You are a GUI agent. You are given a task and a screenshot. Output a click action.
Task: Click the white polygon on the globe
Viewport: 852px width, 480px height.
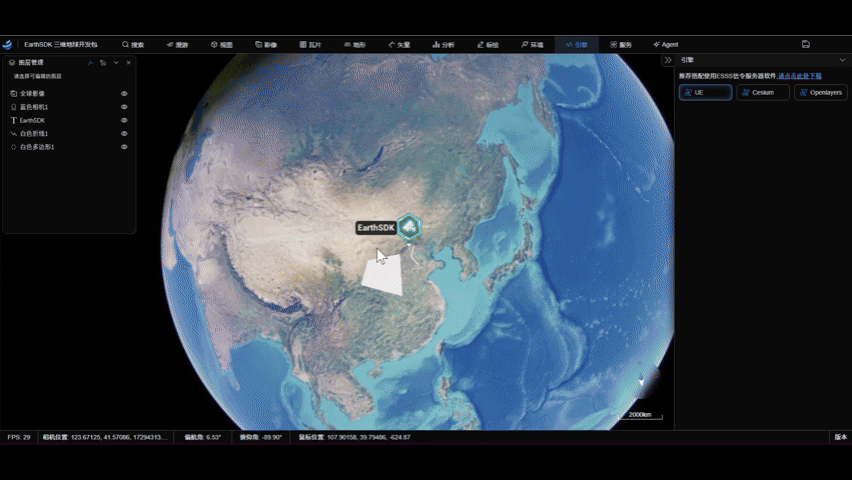384,276
